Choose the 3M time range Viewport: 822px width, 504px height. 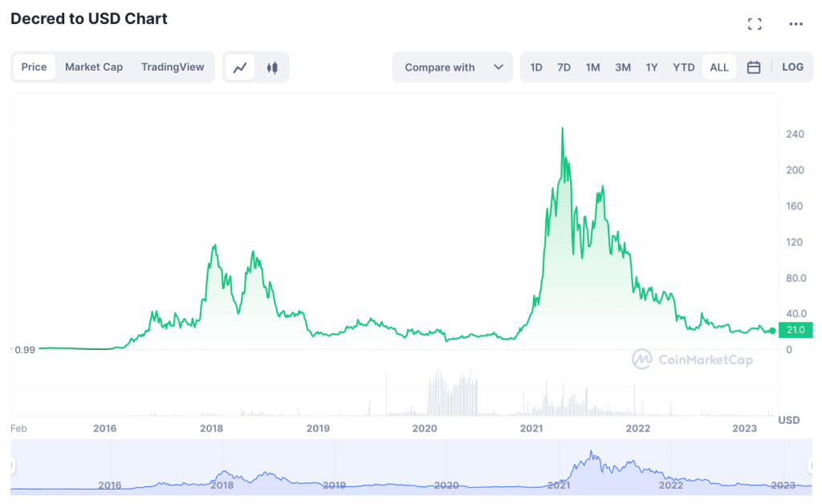622,67
